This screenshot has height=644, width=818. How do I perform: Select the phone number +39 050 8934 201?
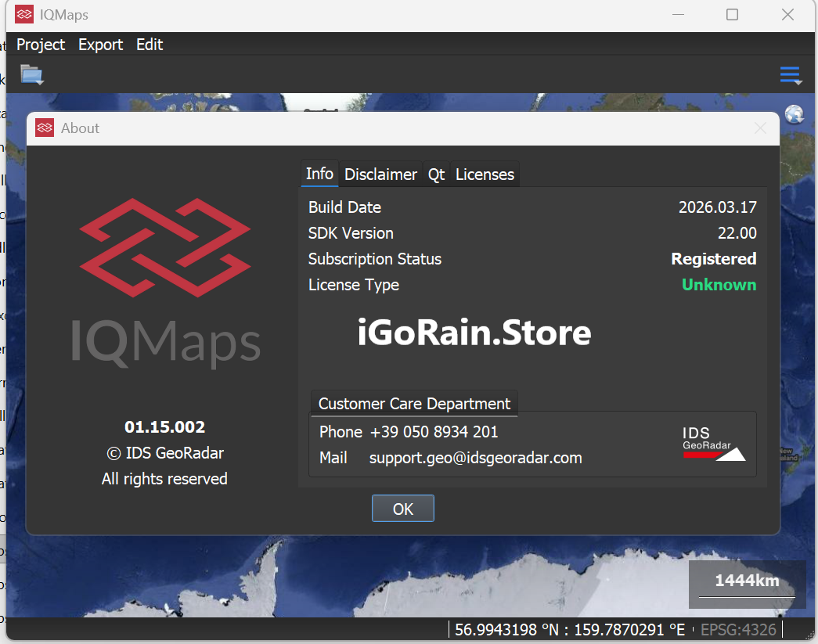[434, 432]
